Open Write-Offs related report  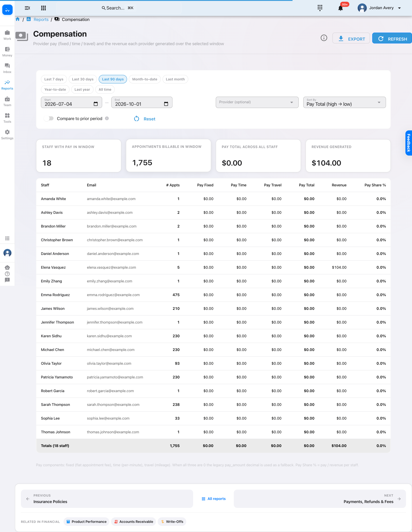point(172,522)
